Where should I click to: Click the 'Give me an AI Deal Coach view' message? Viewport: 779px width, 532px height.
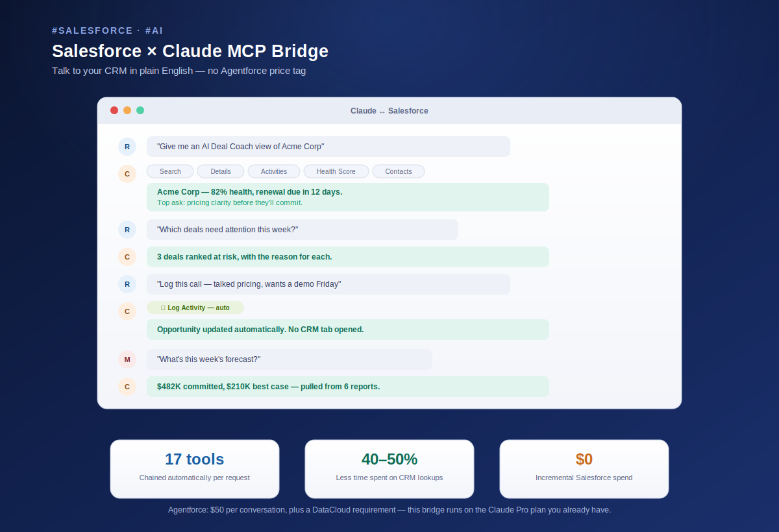328,147
